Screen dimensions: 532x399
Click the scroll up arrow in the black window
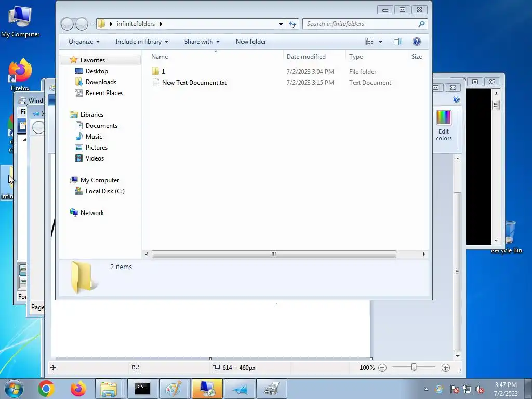[496, 93]
